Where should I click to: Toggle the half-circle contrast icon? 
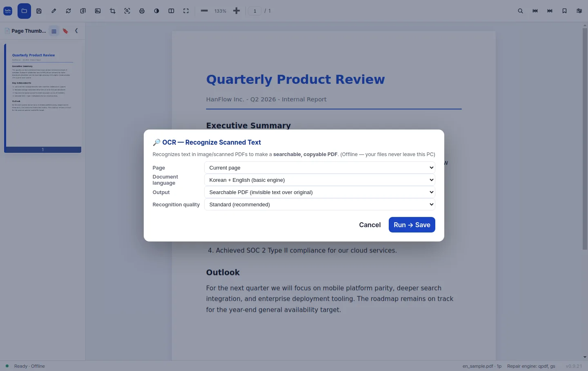tap(157, 11)
